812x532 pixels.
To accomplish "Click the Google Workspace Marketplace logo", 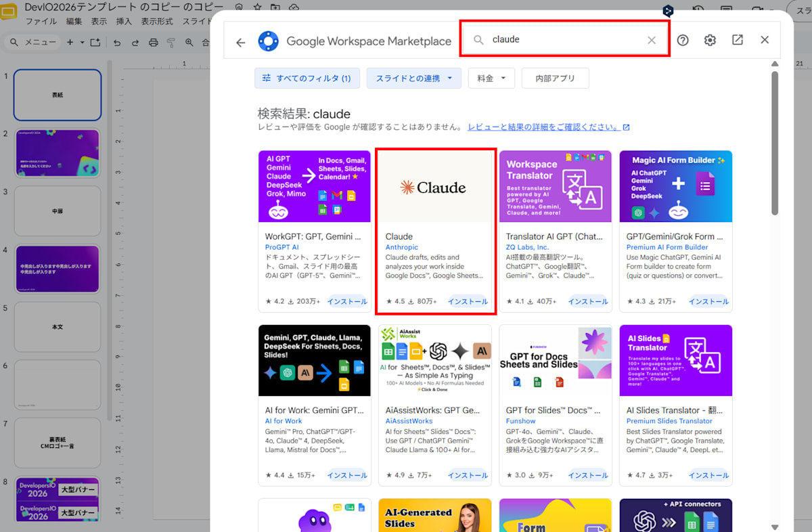I will coord(269,41).
